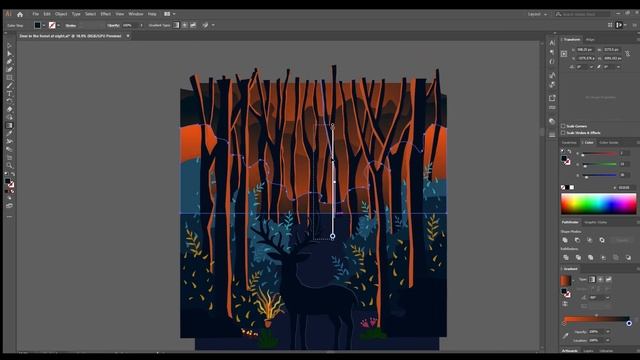Click Pathfinder Intersect icon
This screenshot has height=360, width=640.
point(589,240)
